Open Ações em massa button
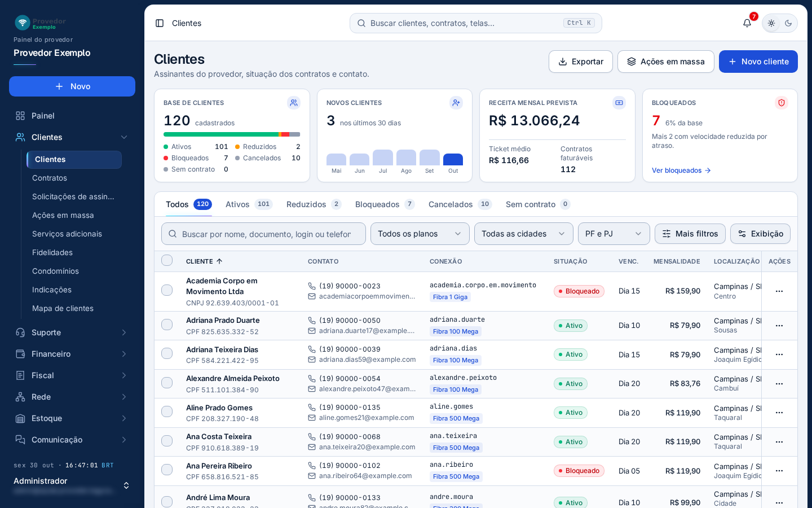Image resolution: width=812 pixels, height=508 pixels. click(x=666, y=62)
